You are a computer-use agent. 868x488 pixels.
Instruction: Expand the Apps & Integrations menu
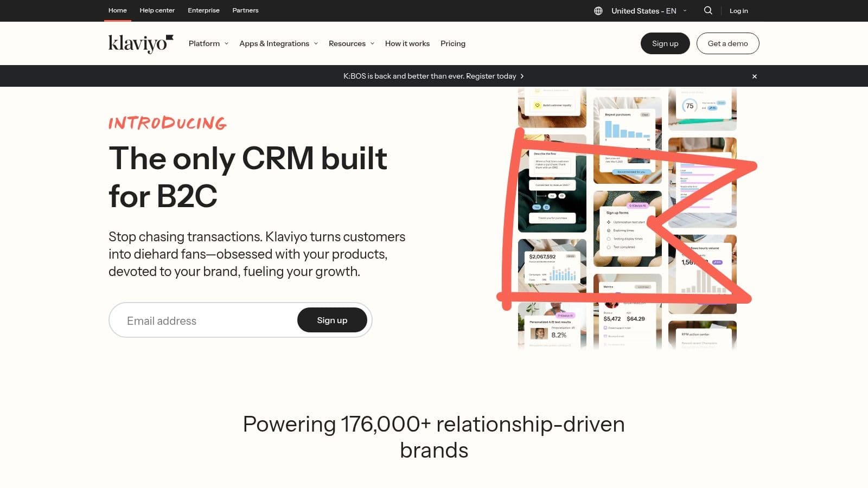tap(278, 43)
